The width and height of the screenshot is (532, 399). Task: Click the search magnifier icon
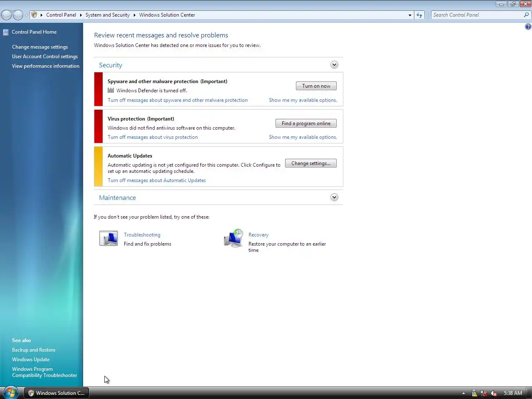(x=527, y=15)
